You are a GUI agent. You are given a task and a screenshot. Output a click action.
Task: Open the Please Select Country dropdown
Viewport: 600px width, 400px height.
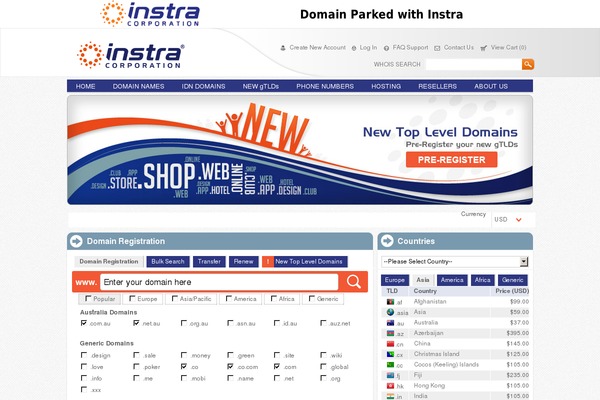455,262
